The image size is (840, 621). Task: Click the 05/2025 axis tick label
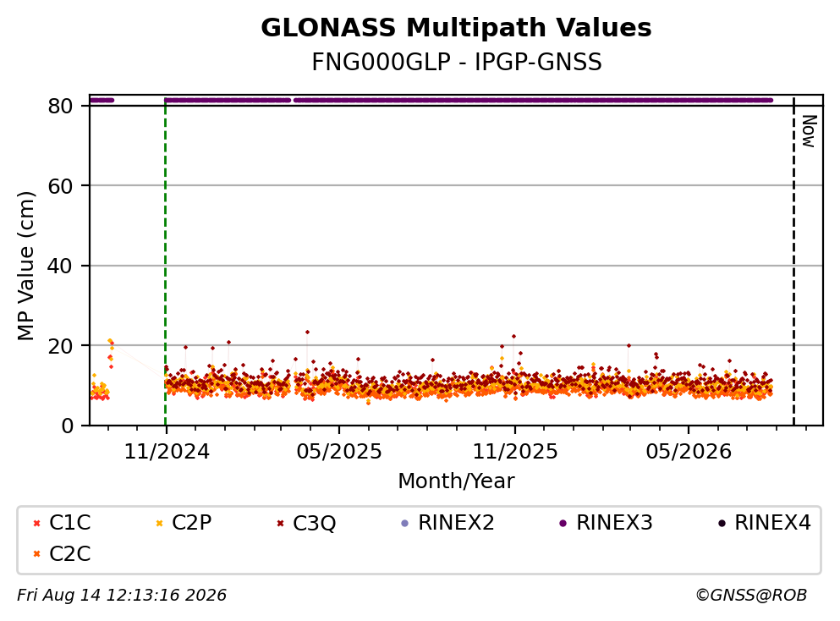coord(339,452)
